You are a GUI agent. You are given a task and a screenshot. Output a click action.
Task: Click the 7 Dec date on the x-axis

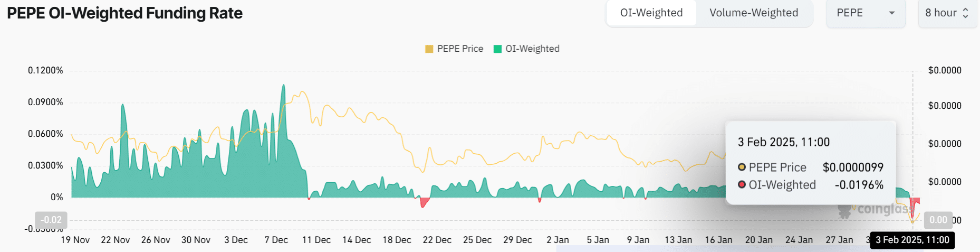click(x=276, y=240)
